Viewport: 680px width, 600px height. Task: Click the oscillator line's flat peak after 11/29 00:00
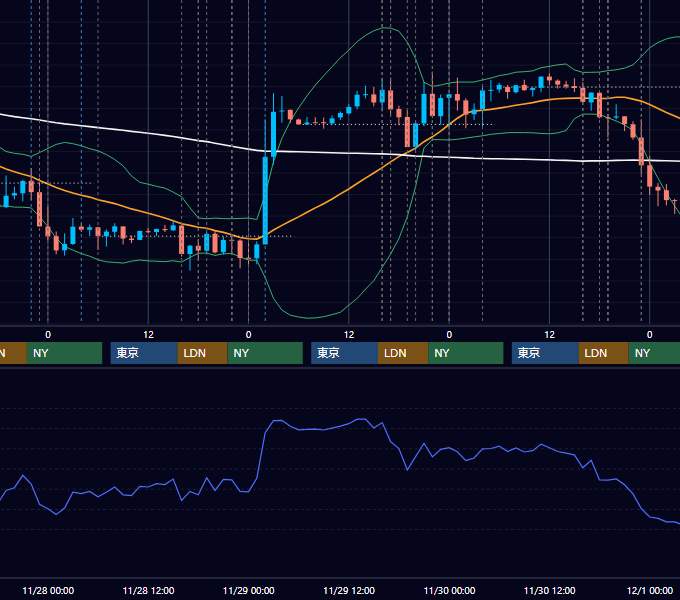point(278,421)
